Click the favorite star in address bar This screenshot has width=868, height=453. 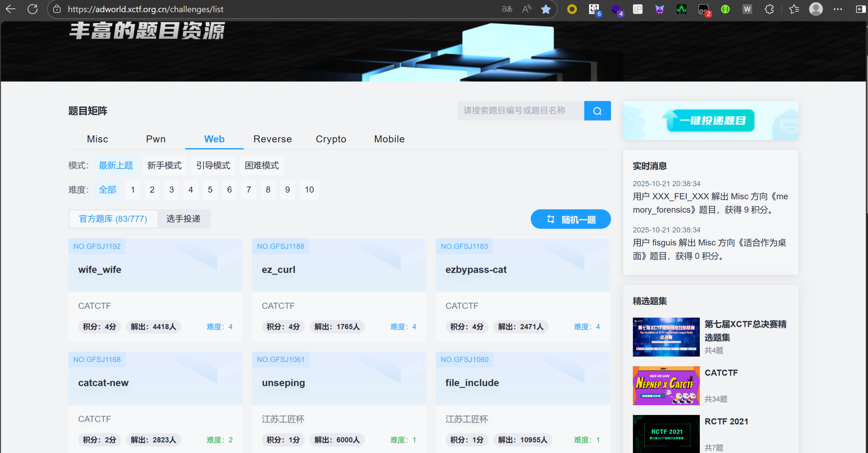546,9
